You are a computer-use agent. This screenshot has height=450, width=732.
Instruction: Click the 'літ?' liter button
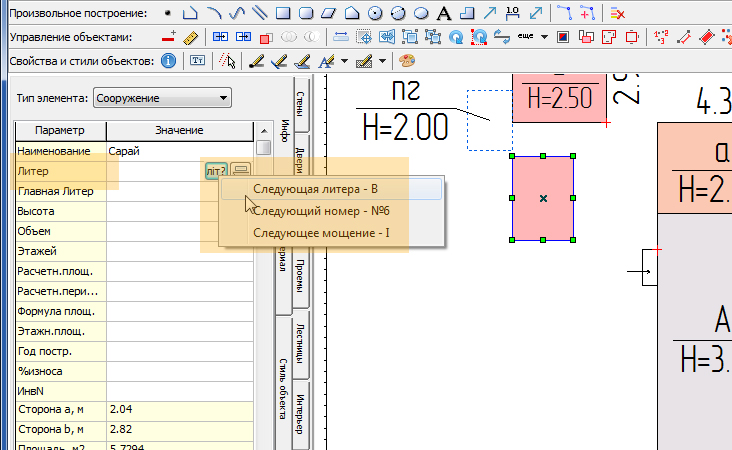[216, 170]
